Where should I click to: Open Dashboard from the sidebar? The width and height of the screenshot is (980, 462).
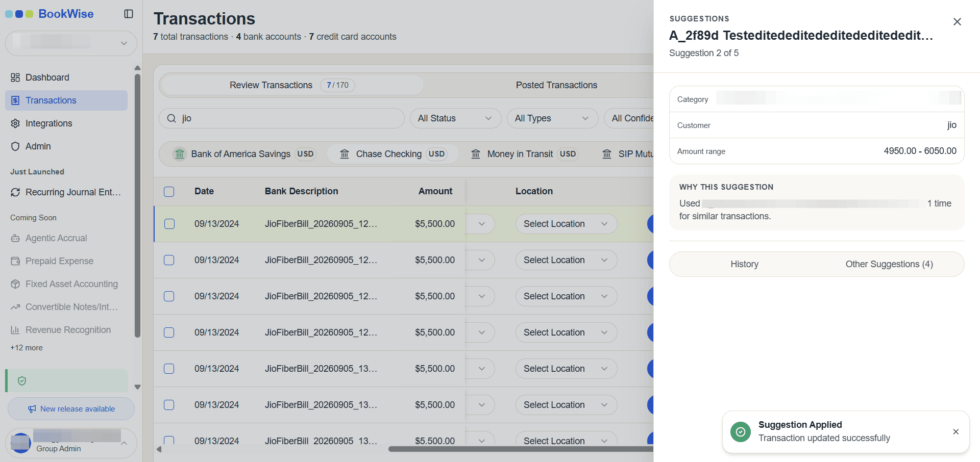coord(66,78)
